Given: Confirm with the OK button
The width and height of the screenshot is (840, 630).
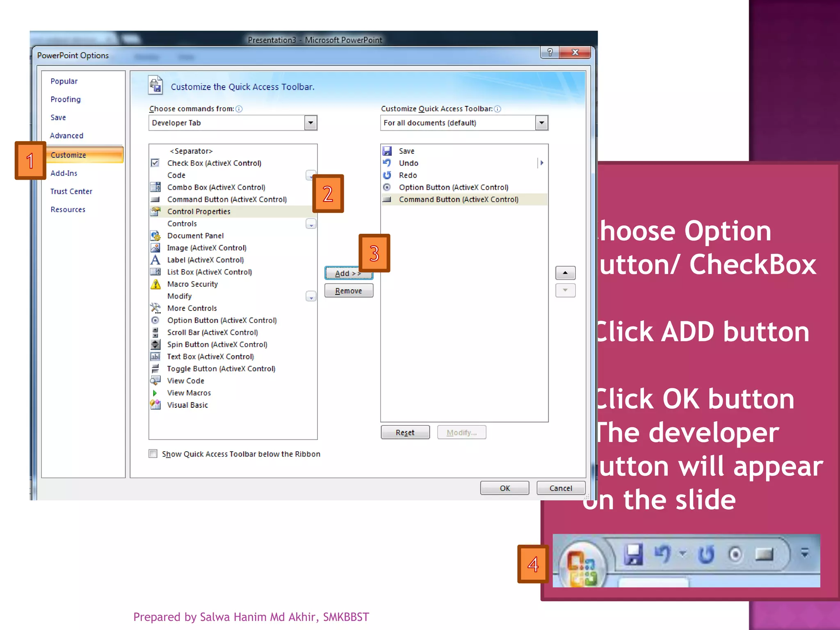Looking at the screenshot, I should pyautogui.click(x=505, y=488).
